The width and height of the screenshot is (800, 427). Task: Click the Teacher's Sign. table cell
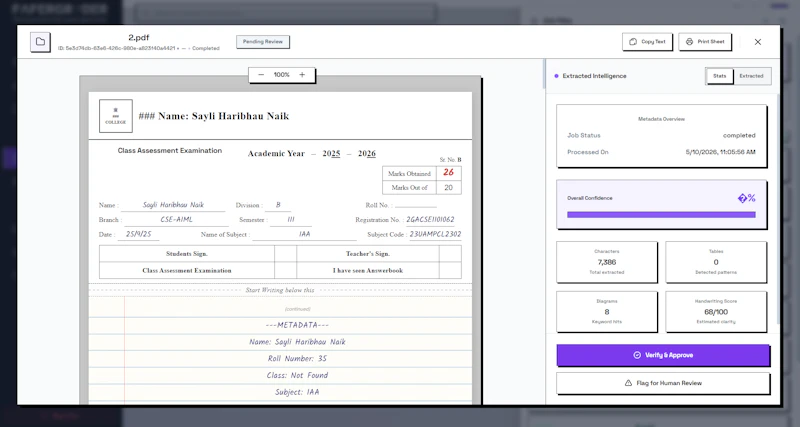point(368,254)
